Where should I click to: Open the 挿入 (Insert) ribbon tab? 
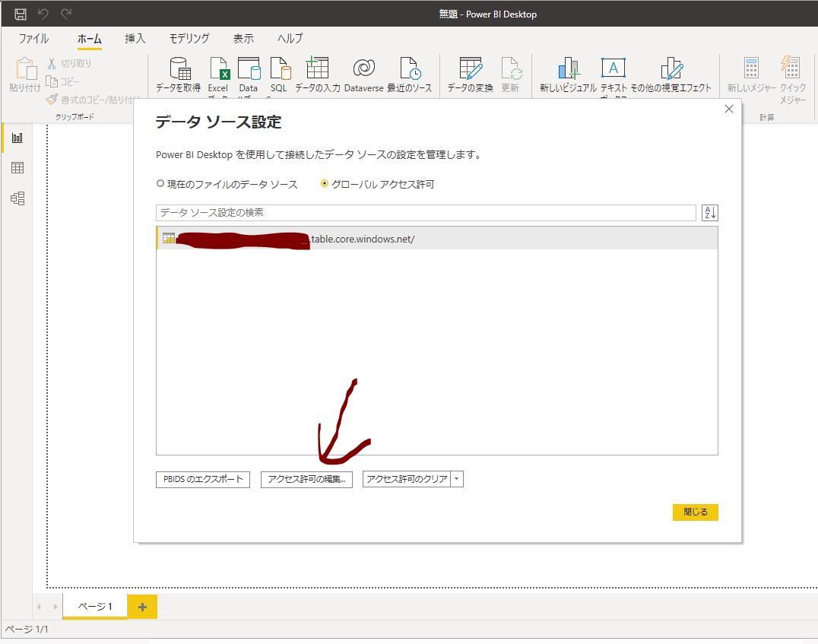tap(135, 39)
